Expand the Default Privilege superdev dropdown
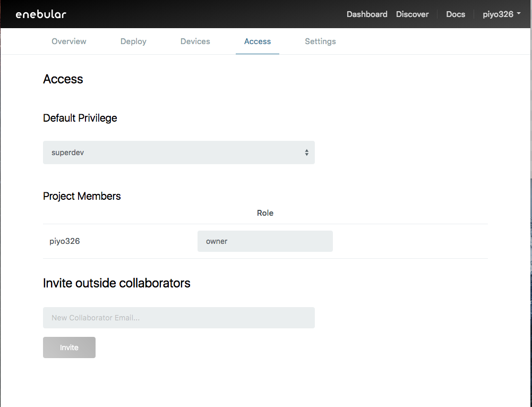The image size is (532, 407). [x=178, y=152]
